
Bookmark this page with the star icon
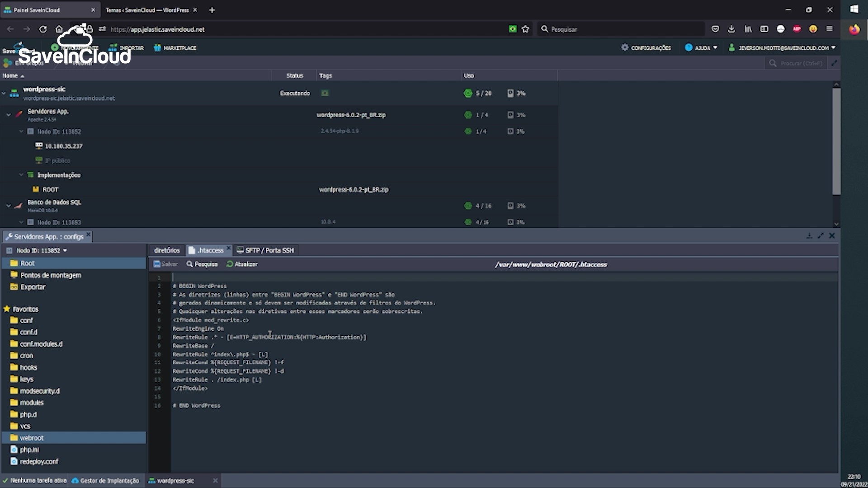click(525, 29)
